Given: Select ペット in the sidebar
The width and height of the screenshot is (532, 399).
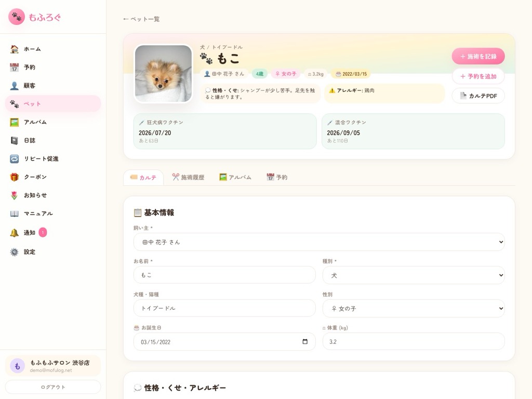Looking at the screenshot, I should pyautogui.click(x=53, y=104).
